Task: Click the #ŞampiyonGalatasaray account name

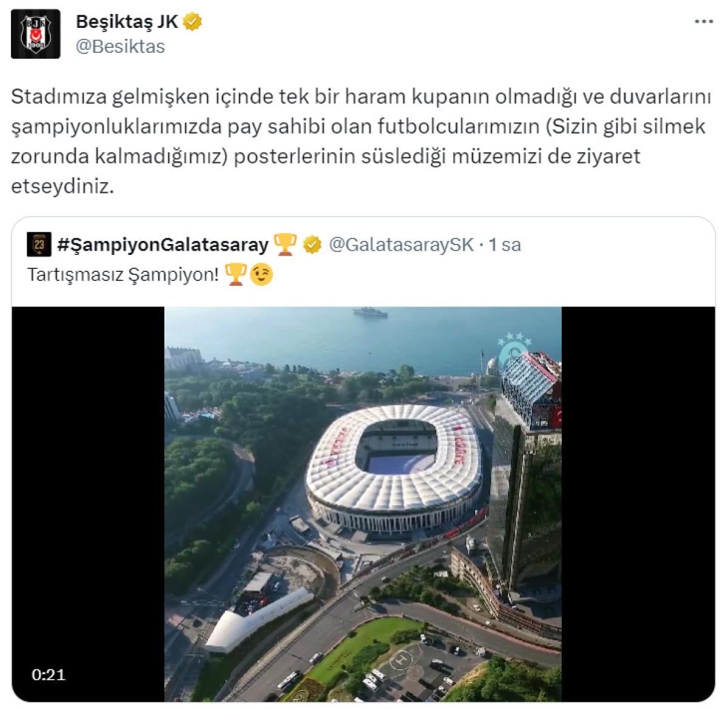Action: 163,245
